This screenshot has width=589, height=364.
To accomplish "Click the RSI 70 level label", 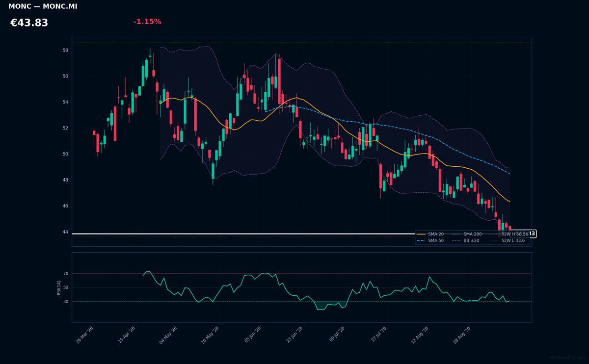I will pyautogui.click(x=65, y=274).
